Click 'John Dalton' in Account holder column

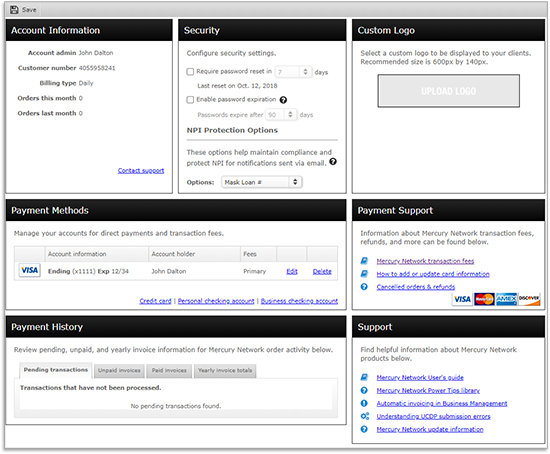[x=169, y=271]
